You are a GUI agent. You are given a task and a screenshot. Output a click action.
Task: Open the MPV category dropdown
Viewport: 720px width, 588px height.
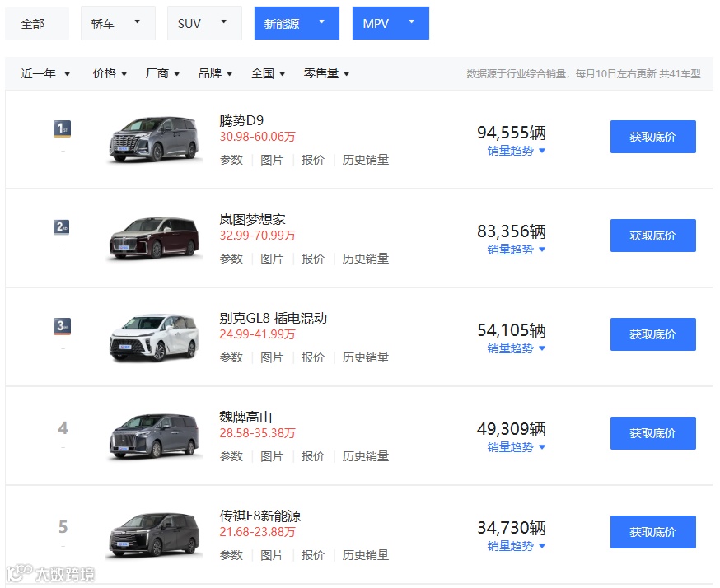pyautogui.click(x=390, y=23)
